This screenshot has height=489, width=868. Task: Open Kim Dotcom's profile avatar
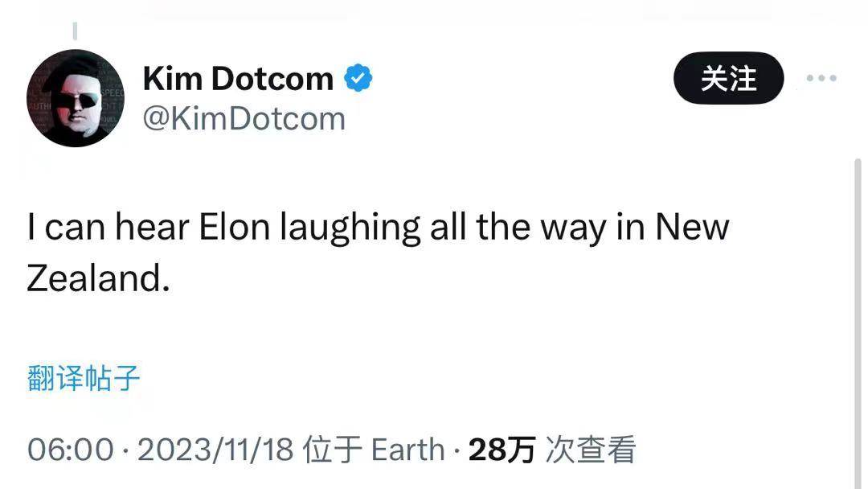pos(76,99)
